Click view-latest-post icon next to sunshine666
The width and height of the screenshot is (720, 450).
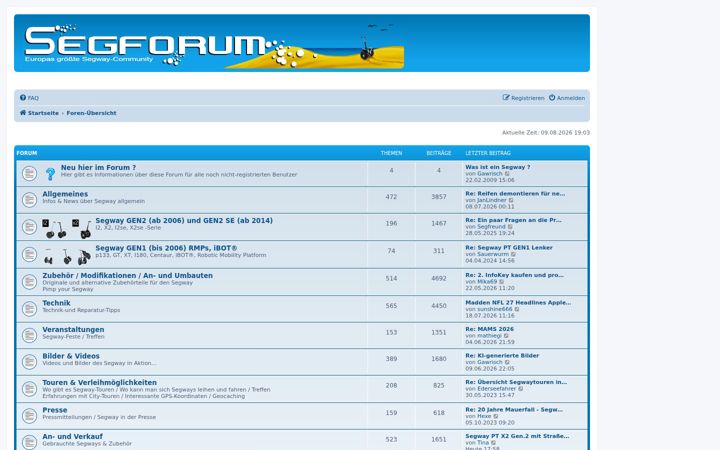(517, 310)
